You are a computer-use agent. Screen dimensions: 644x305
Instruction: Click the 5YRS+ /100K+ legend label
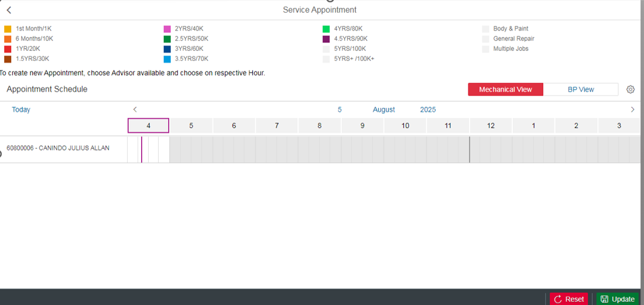354,59
